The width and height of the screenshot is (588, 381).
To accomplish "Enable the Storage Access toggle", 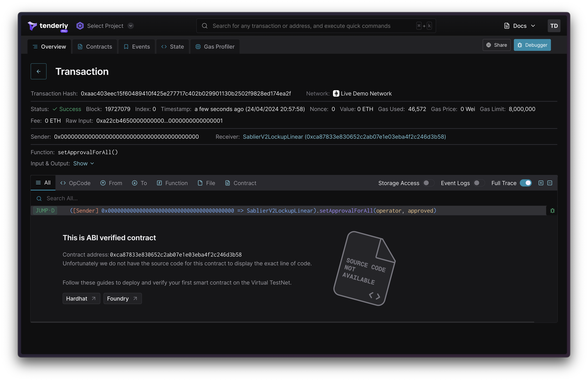I will (x=429, y=183).
